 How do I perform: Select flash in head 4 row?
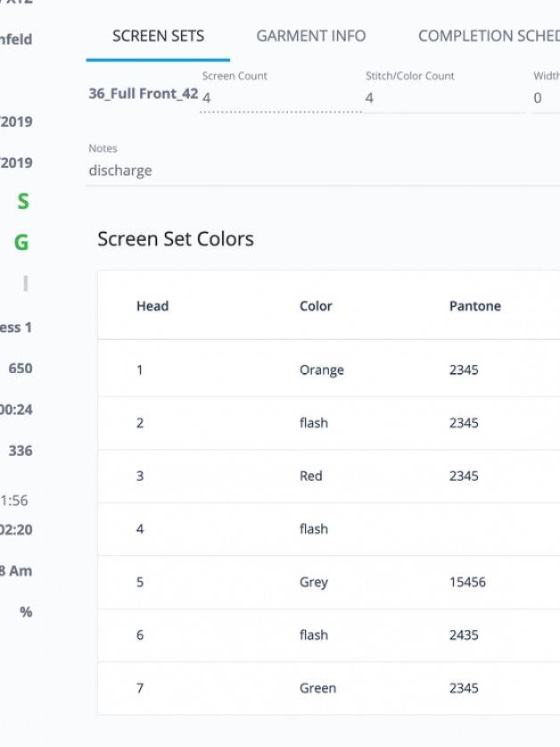[x=314, y=529]
